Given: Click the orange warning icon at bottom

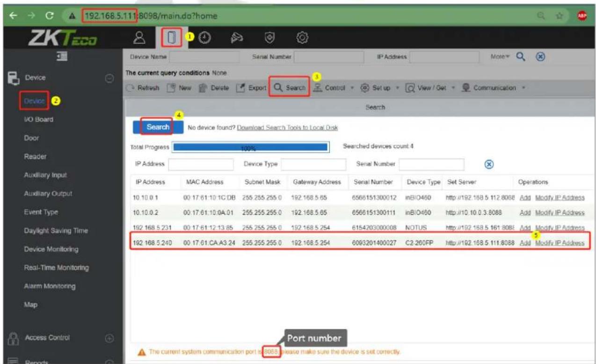Looking at the screenshot, I should click(x=141, y=352).
